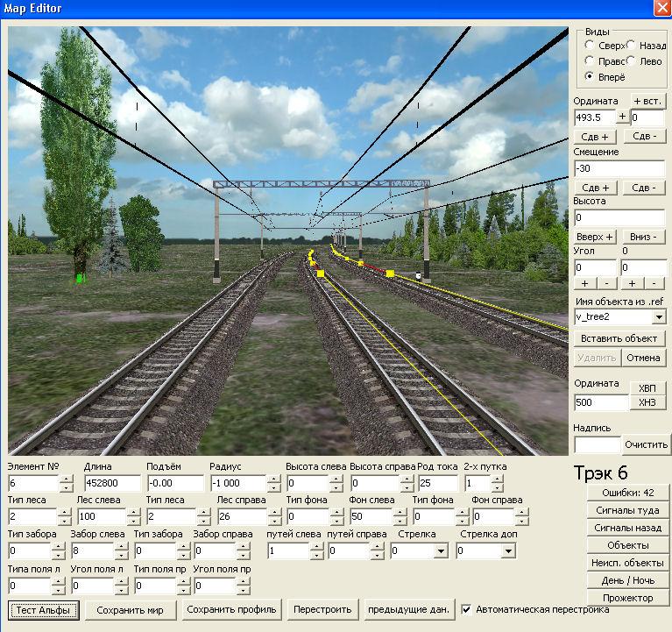Click the "ХВП" button
Screen dimensions: 672x632
[x=647, y=388]
